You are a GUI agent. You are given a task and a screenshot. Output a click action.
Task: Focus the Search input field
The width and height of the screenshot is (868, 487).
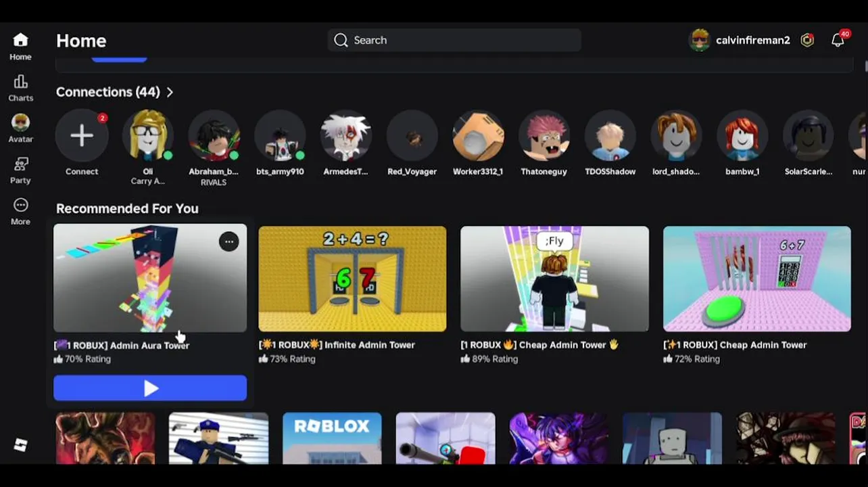pos(454,40)
